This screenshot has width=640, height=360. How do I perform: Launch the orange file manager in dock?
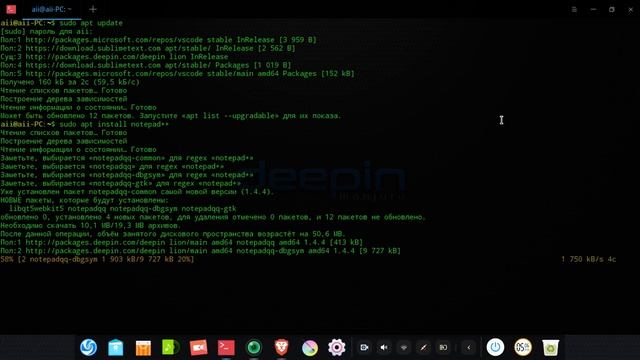click(x=143, y=348)
